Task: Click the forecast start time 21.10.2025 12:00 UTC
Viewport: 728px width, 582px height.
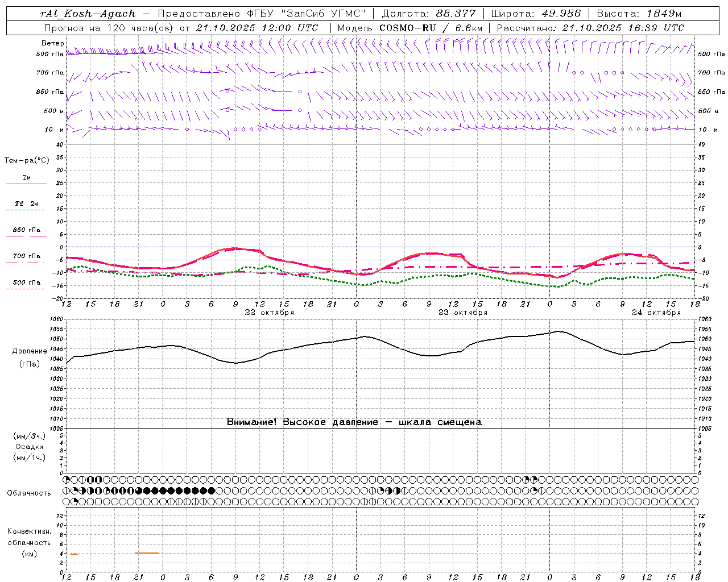Action: (257, 28)
